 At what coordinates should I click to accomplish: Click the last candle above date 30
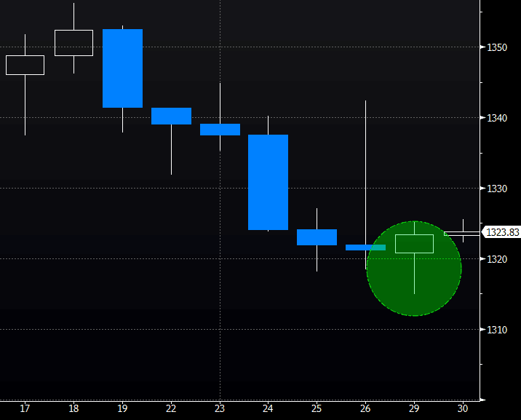[463, 234]
